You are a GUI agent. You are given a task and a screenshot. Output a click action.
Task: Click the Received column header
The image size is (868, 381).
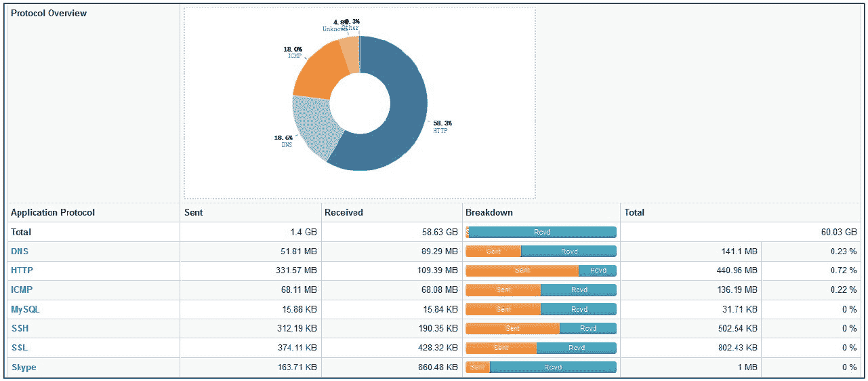(x=344, y=212)
